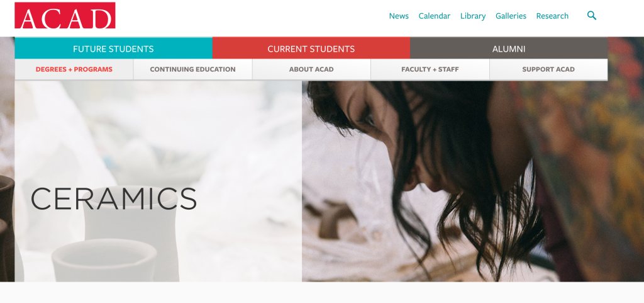Image resolution: width=644 pixels, height=303 pixels.
Task: Open the About ACAD menu
Action: point(311,69)
